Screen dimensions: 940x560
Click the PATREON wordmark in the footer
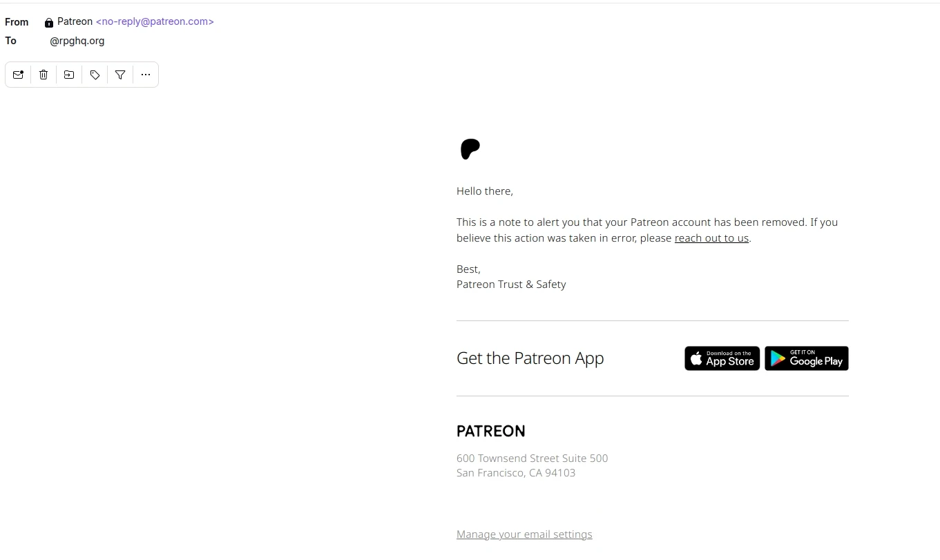point(491,432)
